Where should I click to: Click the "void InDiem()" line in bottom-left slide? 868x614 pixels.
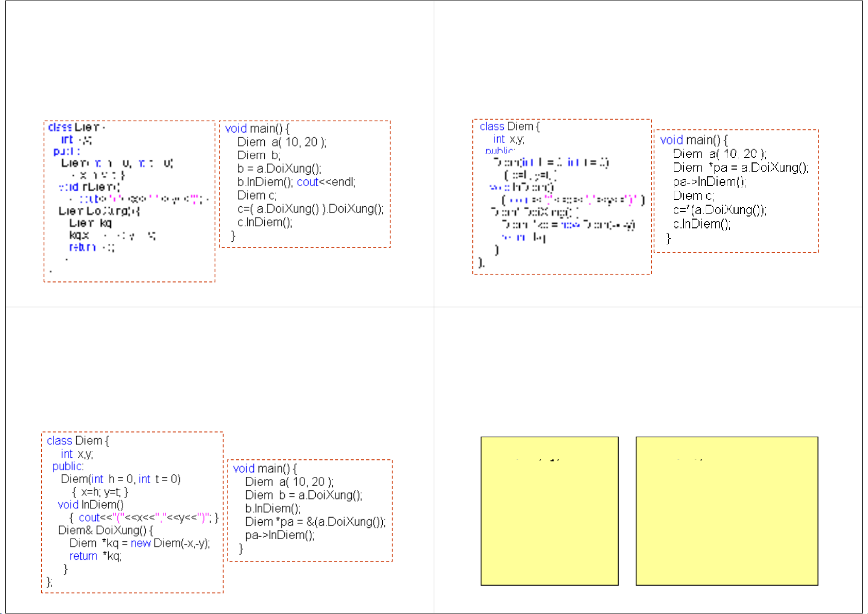click(x=91, y=505)
